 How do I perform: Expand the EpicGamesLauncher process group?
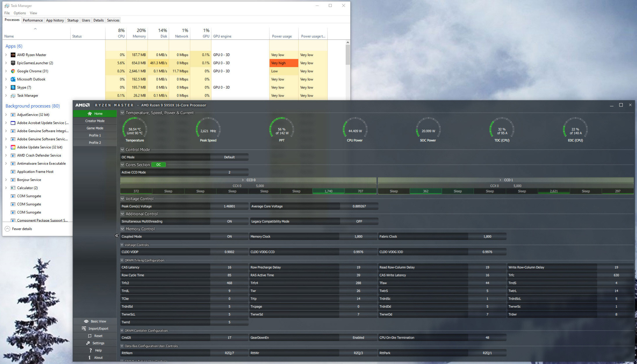pos(6,63)
